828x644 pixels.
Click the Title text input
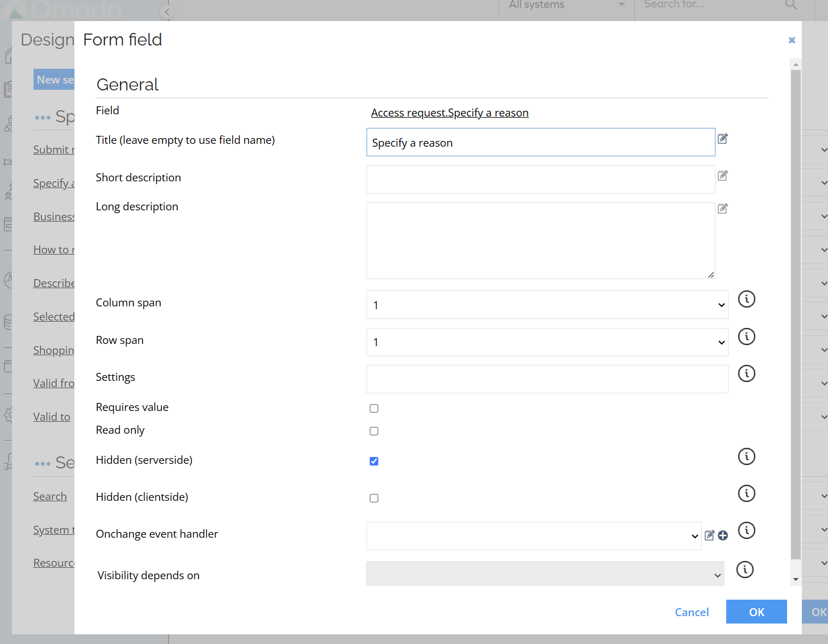click(540, 142)
